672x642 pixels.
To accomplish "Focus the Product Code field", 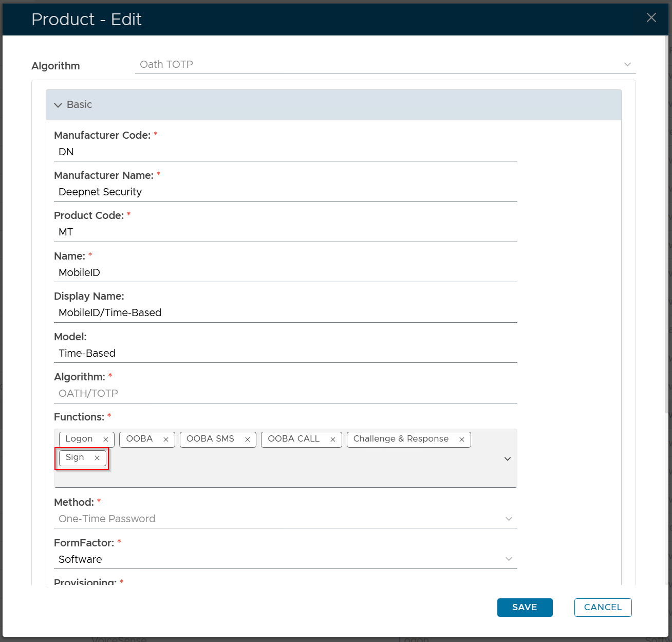I will click(x=285, y=232).
